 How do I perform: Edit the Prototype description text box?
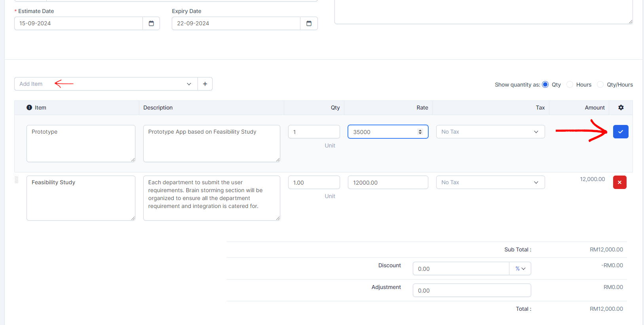[211, 143]
